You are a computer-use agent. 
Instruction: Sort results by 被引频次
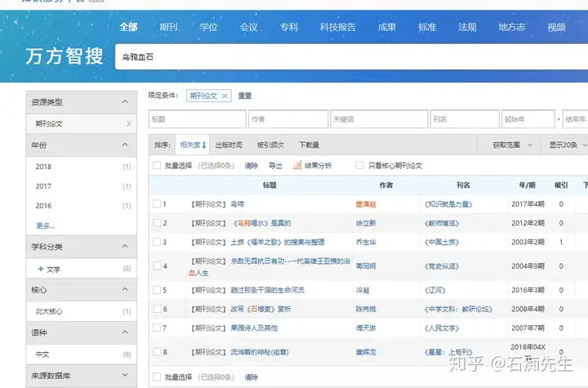pos(270,145)
